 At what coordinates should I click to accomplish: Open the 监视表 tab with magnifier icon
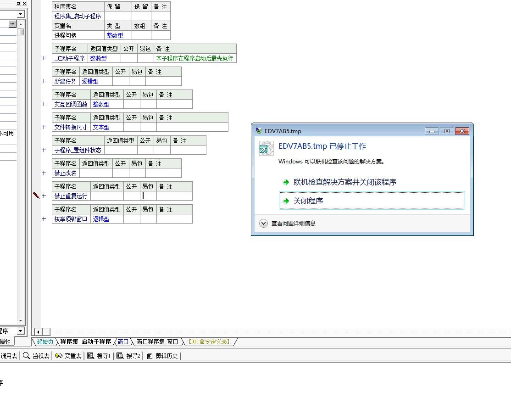click(x=36, y=356)
